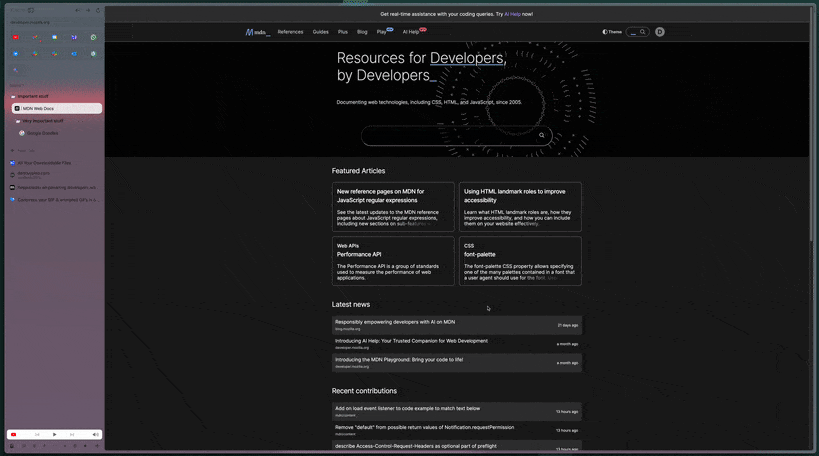Mute audio using mini player speaker icon

coord(95,435)
